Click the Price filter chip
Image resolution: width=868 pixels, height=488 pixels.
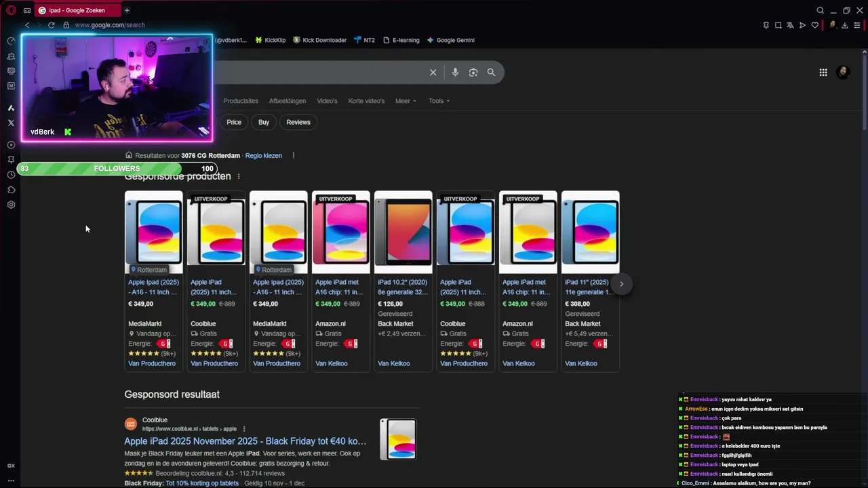click(234, 122)
